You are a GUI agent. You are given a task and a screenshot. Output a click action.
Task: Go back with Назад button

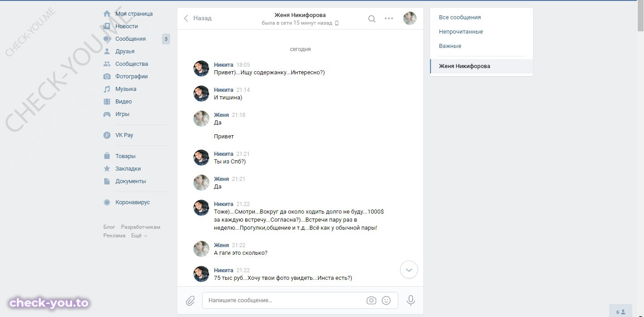198,18
